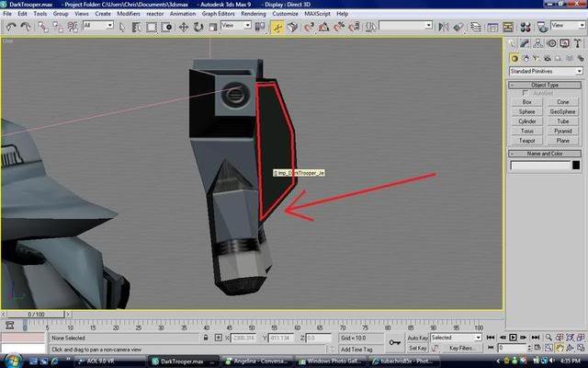This screenshot has width=588, height=368.
Task: Open the Select by Name dialog
Action: [x=136, y=27]
